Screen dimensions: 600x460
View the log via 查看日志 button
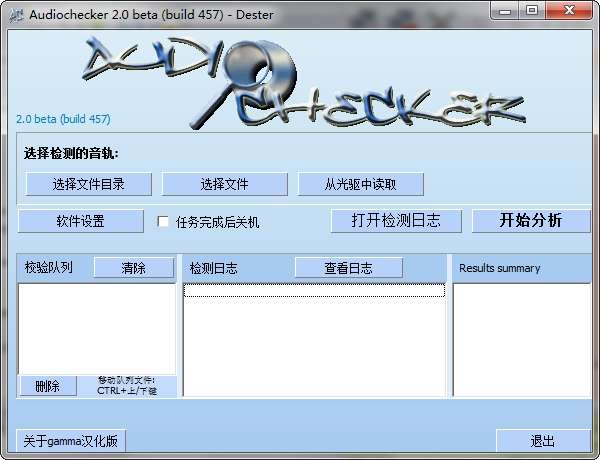coord(349,268)
